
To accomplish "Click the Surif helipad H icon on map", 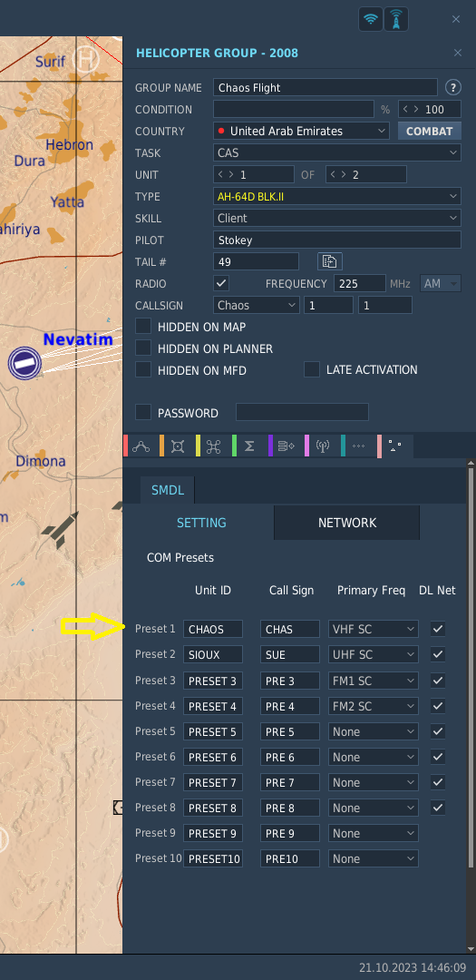I will 86,59.
